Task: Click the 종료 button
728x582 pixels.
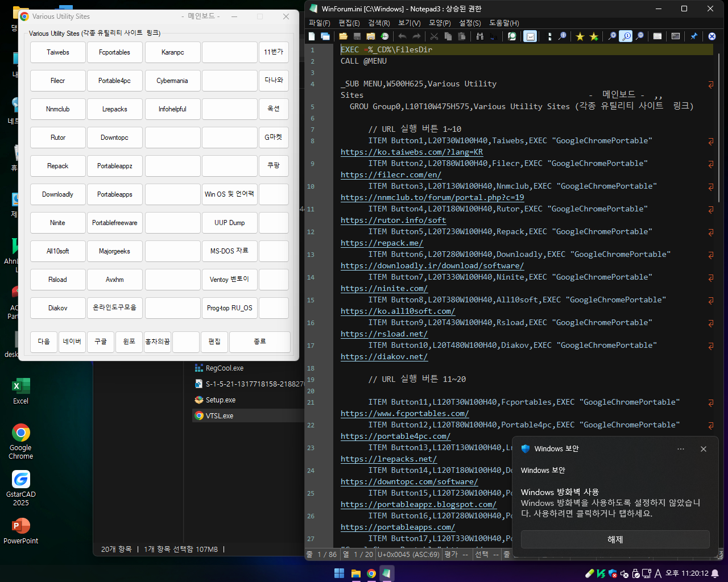Action: (260, 342)
